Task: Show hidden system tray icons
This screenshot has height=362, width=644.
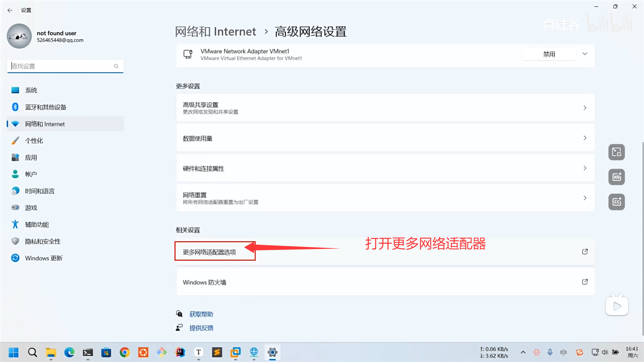Action: click(523, 352)
